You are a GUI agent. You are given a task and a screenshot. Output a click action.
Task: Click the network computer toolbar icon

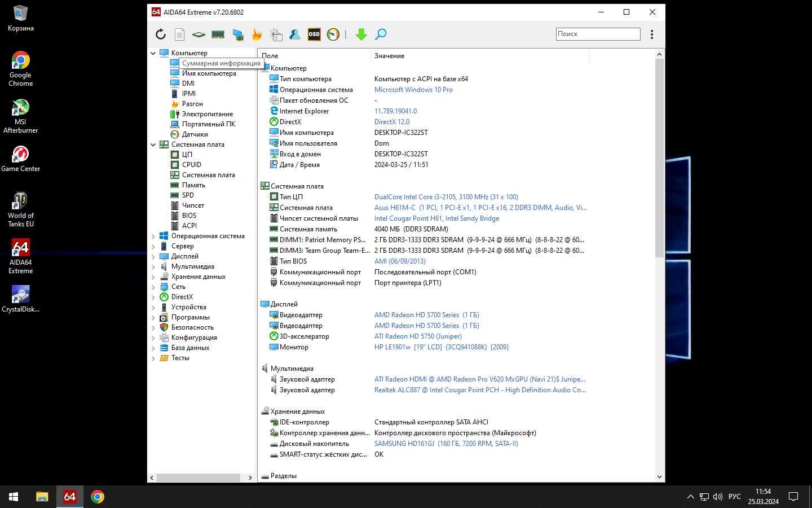click(238, 34)
